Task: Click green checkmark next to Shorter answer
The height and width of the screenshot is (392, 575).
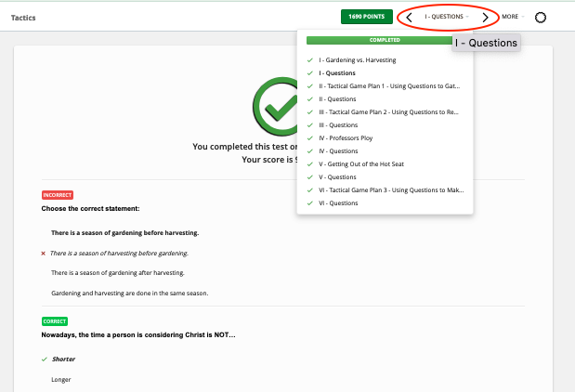Action: [x=44, y=359]
